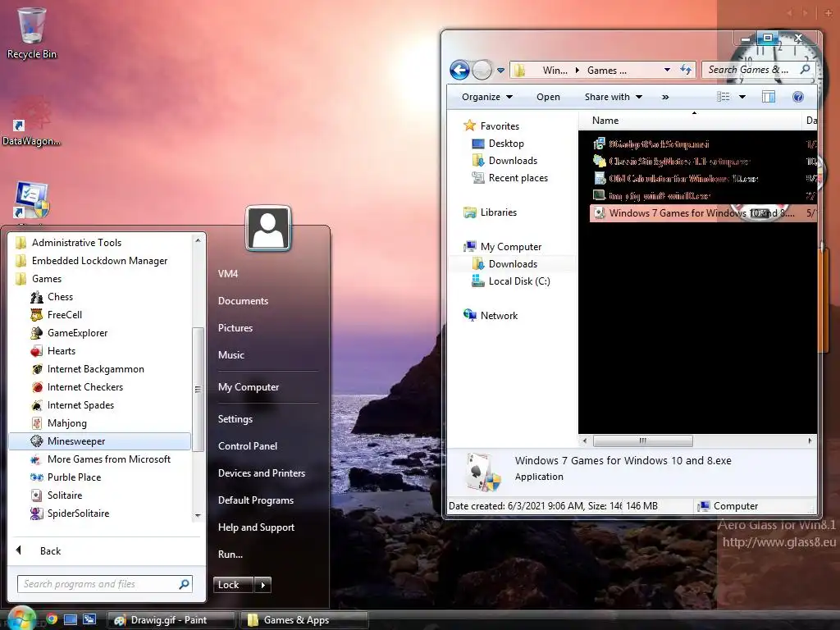Viewport: 840px width, 630px height.
Task: Open Libraries in the navigation pane
Action: (x=498, y=212)
